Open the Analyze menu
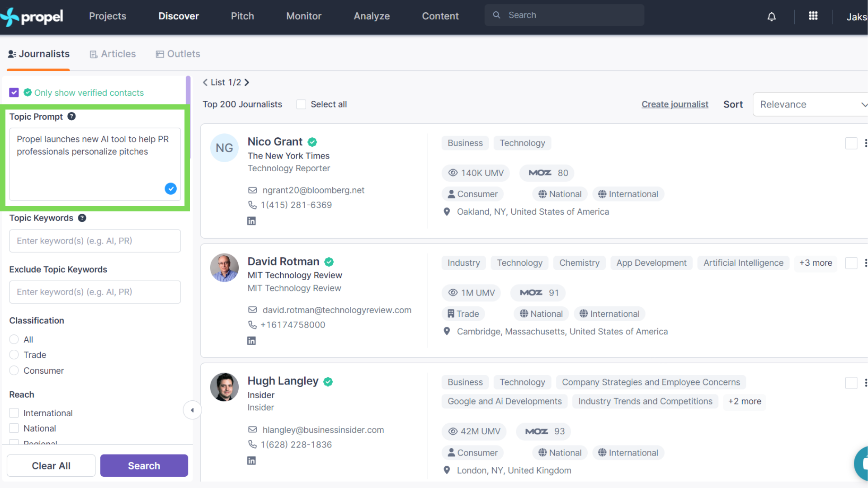Screen dimensions: 868x488 (x=372, y=16)
